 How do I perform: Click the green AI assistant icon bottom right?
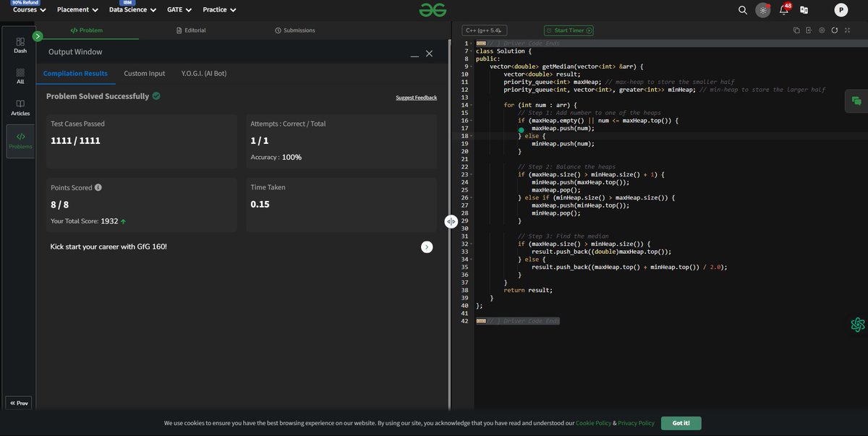[858, 325]
